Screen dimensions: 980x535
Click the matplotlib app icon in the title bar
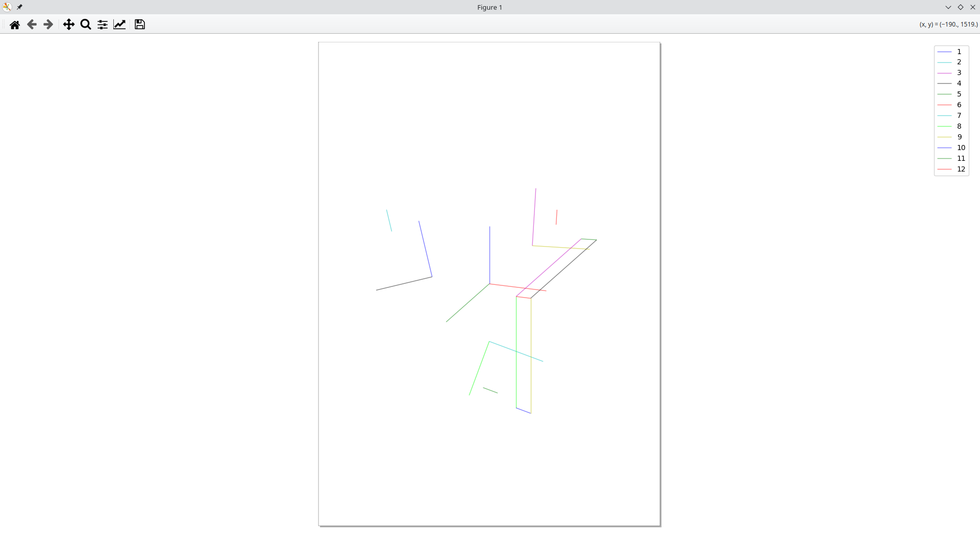tap(7, 7)
